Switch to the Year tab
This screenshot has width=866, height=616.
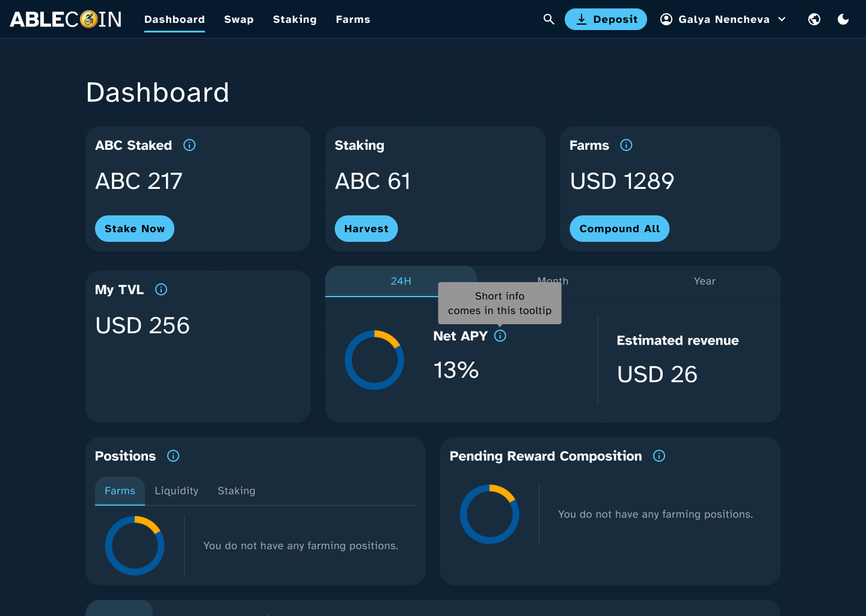point(704,281)
